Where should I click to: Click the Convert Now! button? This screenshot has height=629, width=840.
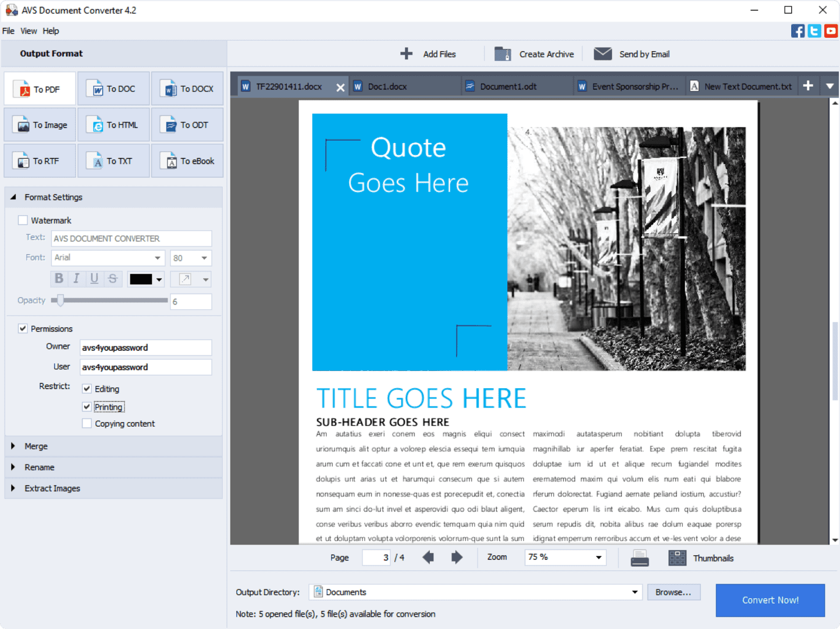pos(770,601)
